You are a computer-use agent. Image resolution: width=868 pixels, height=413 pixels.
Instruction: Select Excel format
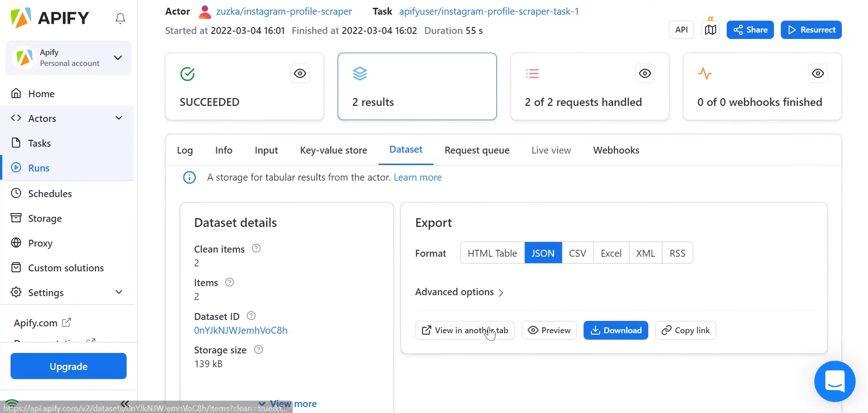pos(611,253)
